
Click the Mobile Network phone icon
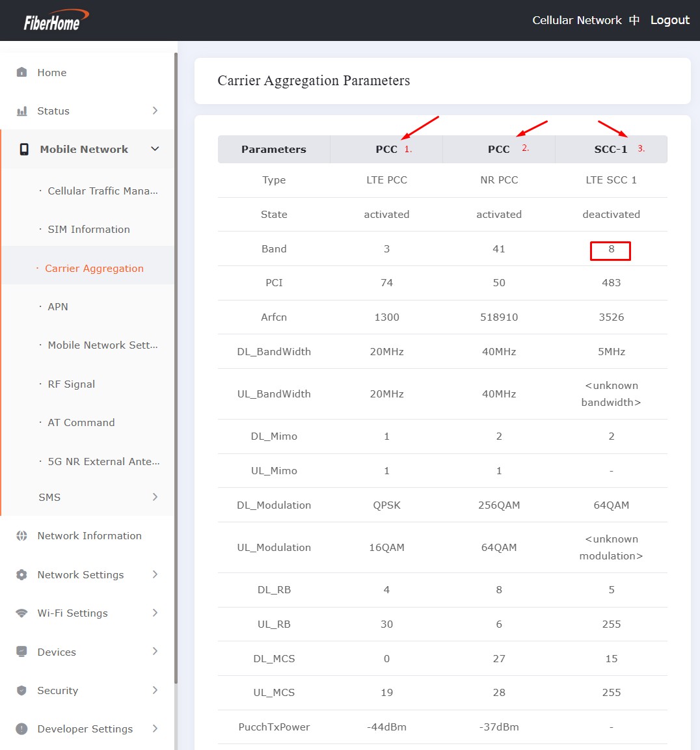23,149
